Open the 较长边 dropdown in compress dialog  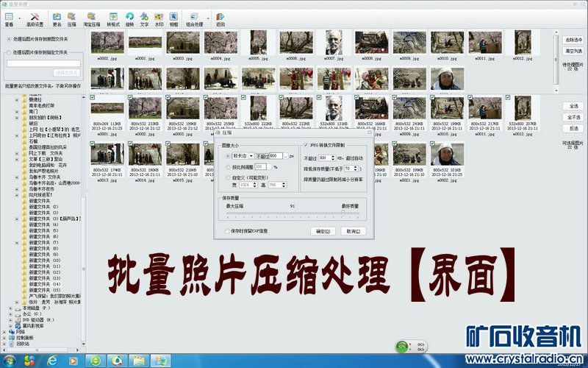coord(251,156)
